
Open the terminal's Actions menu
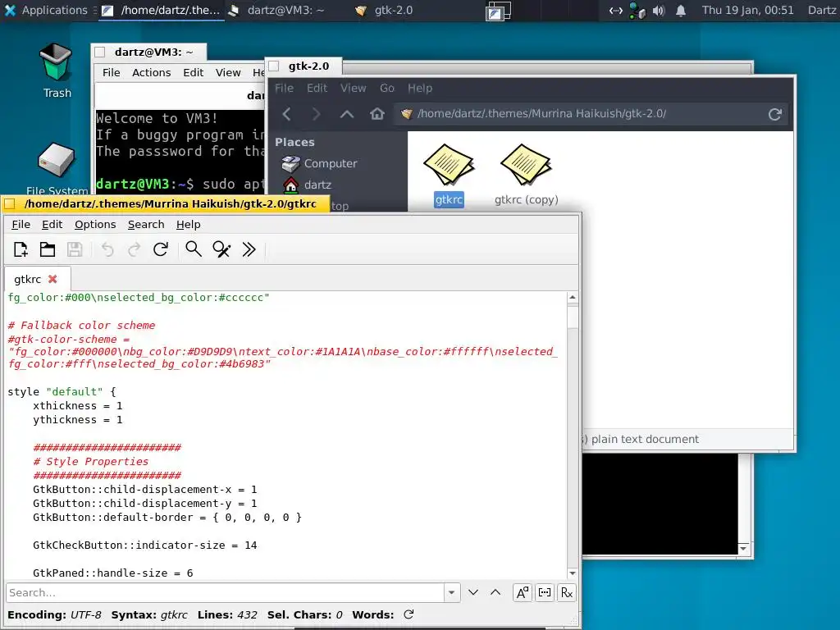point(151,72)
